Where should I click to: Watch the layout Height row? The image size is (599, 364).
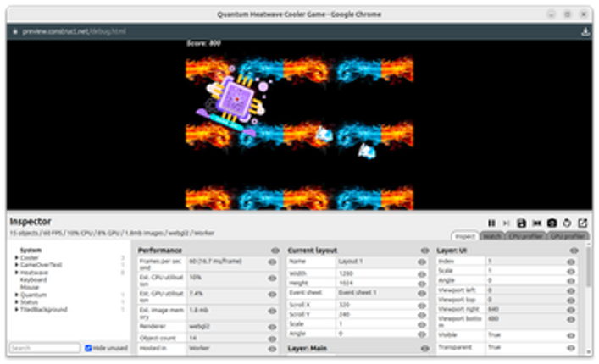(x=422, y=284)
